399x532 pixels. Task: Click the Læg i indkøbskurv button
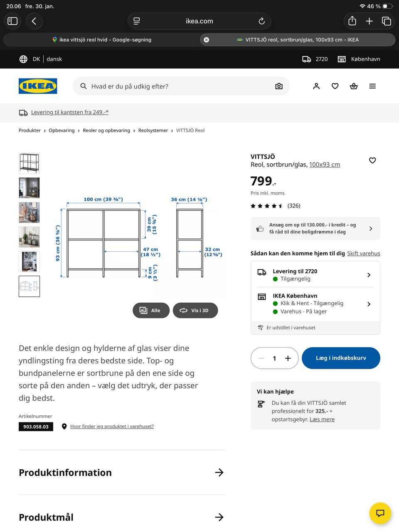(341, 358)
